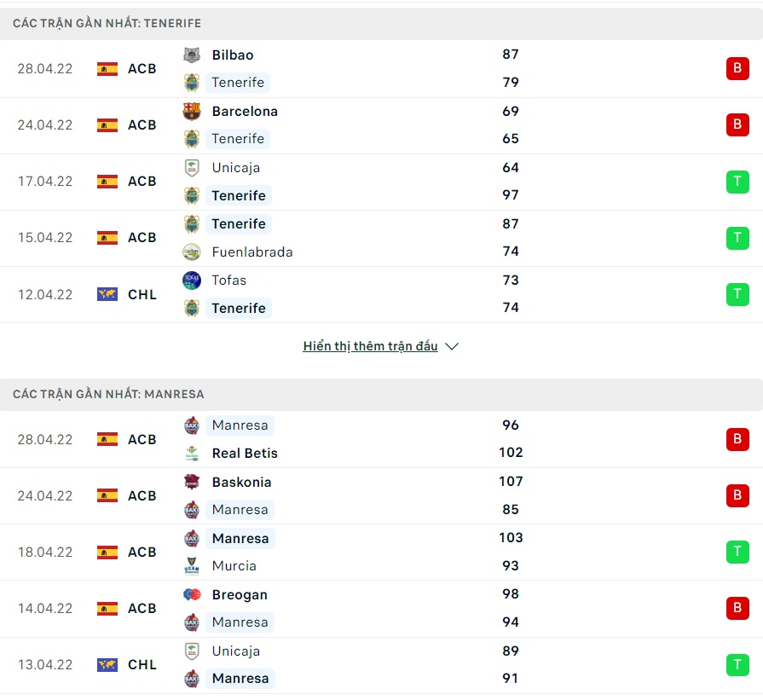Click the red B badge for Baskonia match
The image size is (763, 700).
[x=737, y=495]
